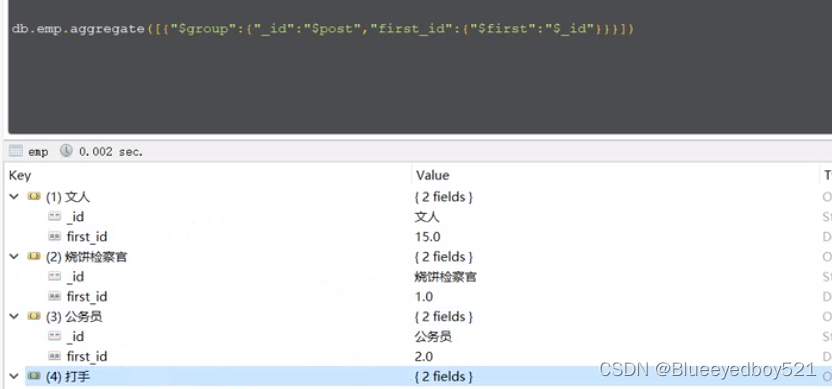Click the Key column header
Image resolution: width=832 pixels, height=389 pixels.
[20, 176]
